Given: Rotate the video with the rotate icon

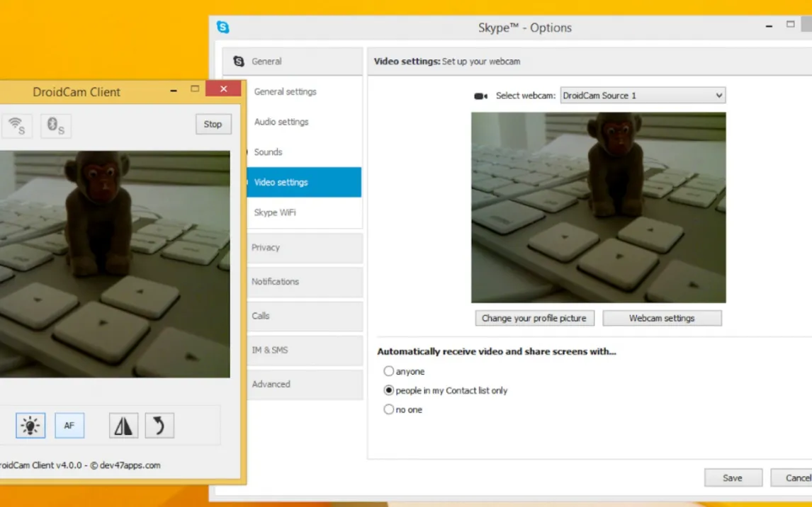Looking at the screenshot, I should pos(159,426).
